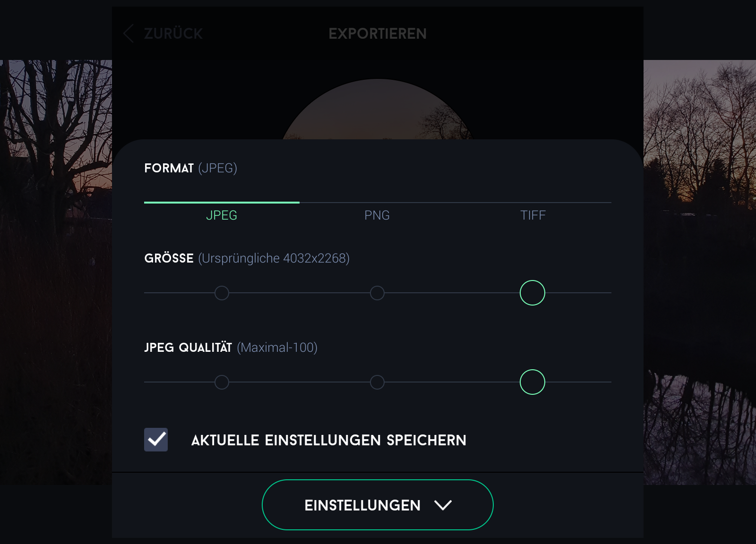Click the left background tree photo

pos(56,272)
